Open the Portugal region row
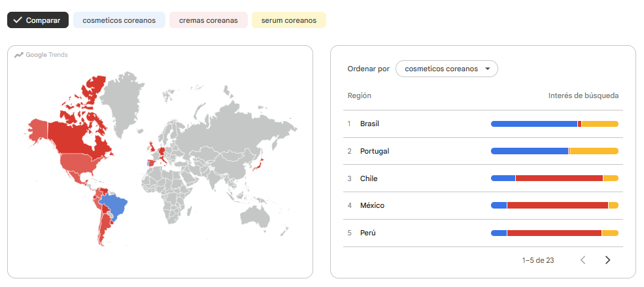The image size is (644, 287). [x=483, y=151]
